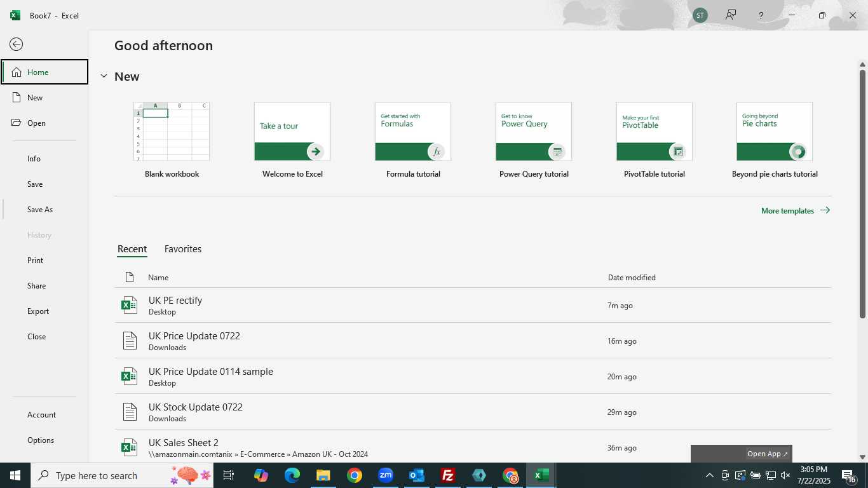Select Open in the left sidebar
Viewport: 868px width, 488px height.
pyautogui.click(x=44, y=123)
